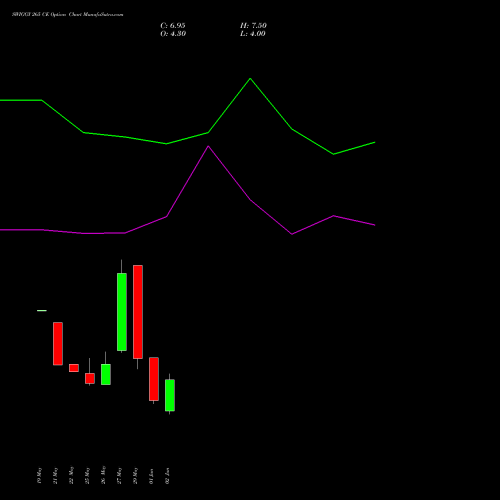
Task: Click the '21 May' date label
Action: coord(55,476)
